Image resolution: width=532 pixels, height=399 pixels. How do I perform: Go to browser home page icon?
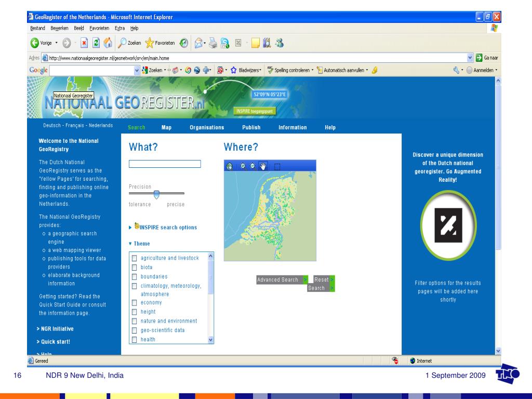(108, 43)
